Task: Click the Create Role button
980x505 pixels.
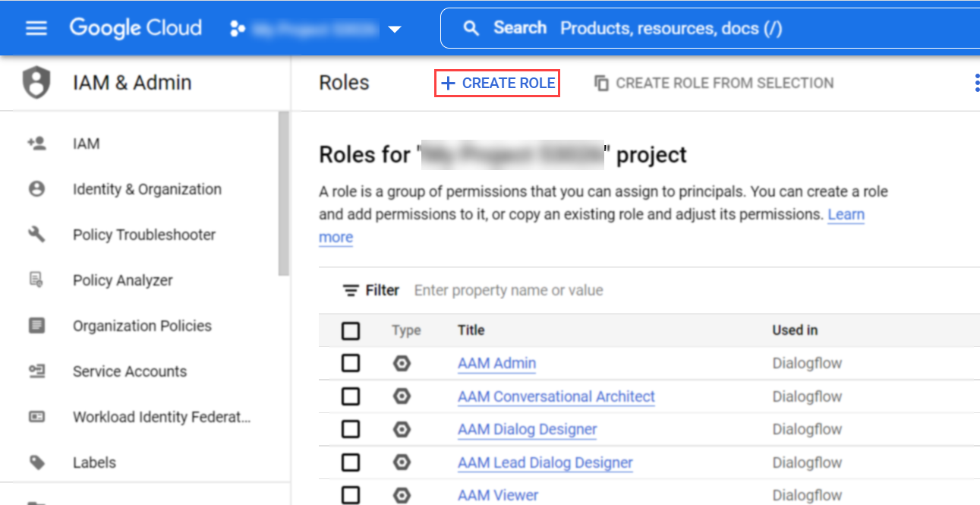Action: tap(497, 83)
